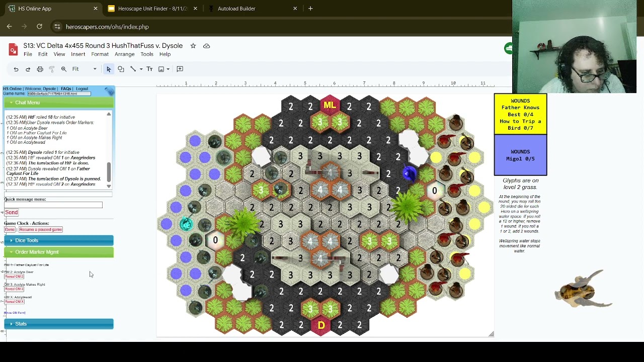644x362 pixels.
Task: Click the cloud document status icon
Action: (x=206, y=46)
